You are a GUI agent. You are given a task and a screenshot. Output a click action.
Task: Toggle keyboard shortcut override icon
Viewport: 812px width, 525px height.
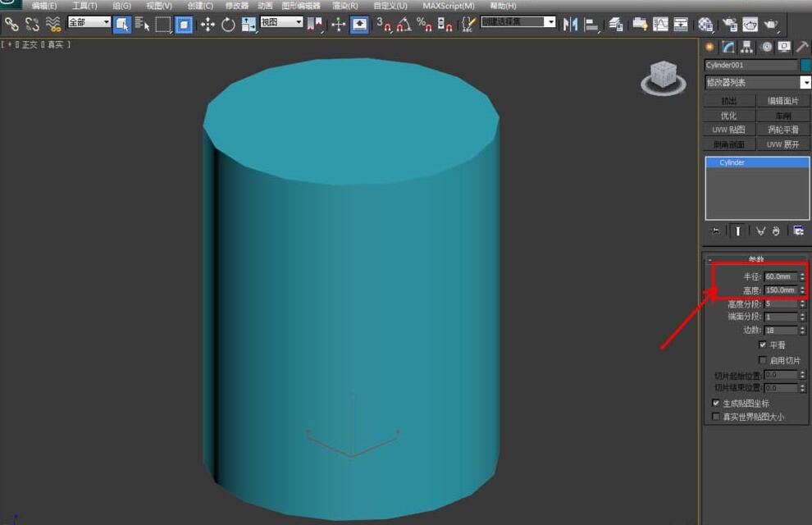tap(359, 25)
